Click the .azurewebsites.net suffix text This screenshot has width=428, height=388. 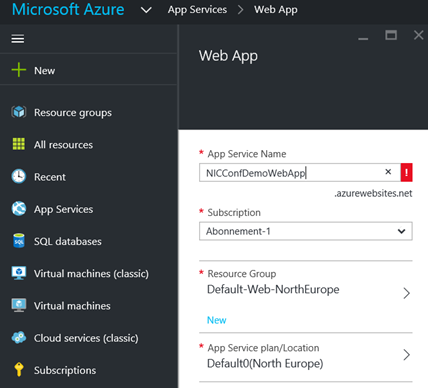click(x=373, y=193)
